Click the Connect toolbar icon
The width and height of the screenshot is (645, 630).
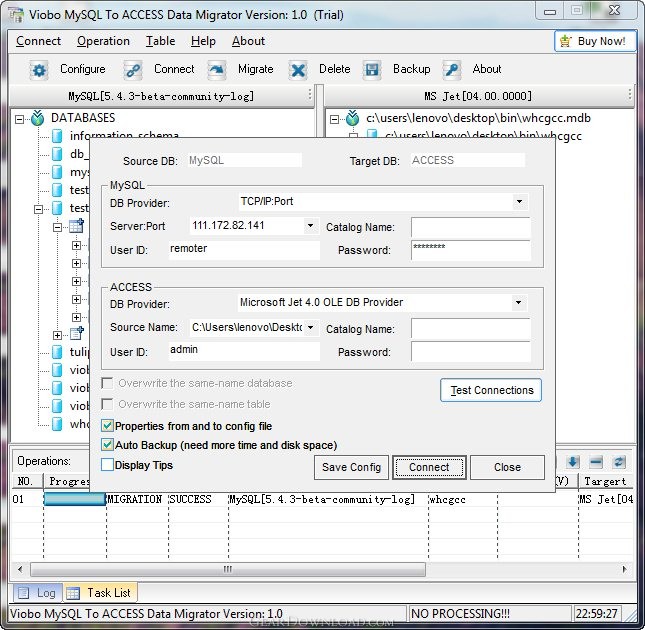point(133,70)
